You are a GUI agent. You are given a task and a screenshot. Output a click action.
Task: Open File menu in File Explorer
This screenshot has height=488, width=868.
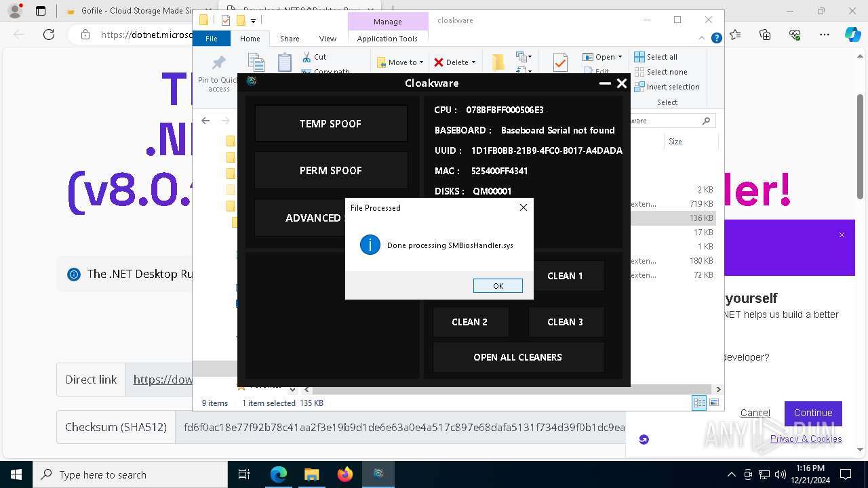pos(212,39)
